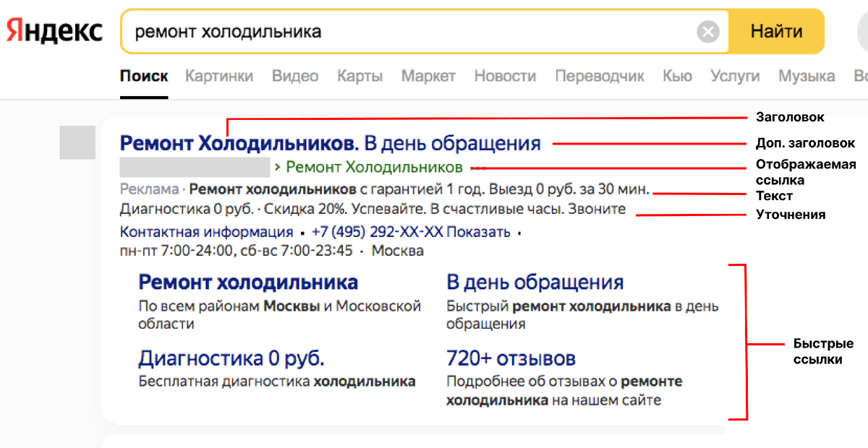This screenshot has width=868, height=448.
Task: Open the Новости tab
Action: (x=505, y=75)
